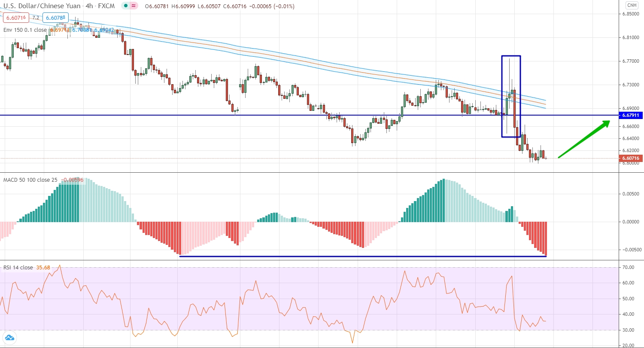
Task: Click the 6.81000 price axis label
Action: point(631,37)
